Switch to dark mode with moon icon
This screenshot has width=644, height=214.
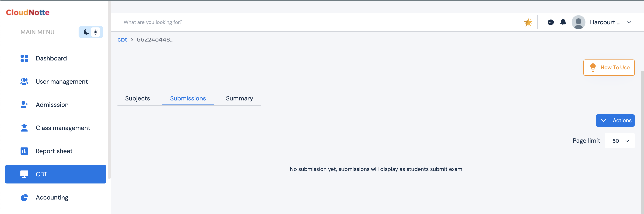(x=86, y=32)
